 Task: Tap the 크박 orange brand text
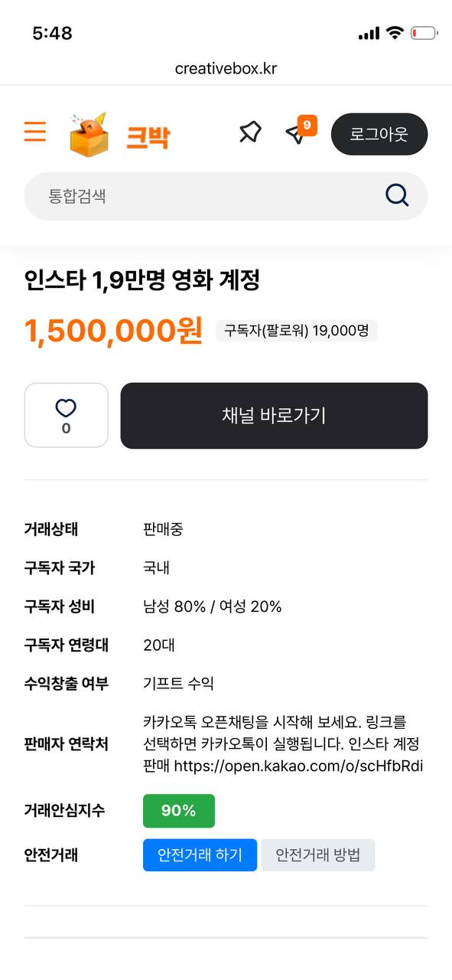pos(148,138)
